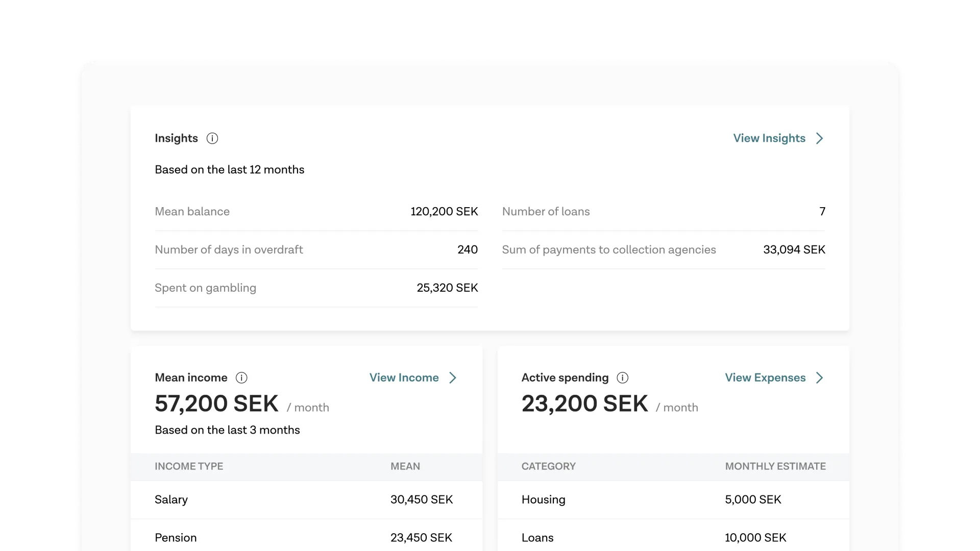Click the MONTHLY ESTIMATE column header
Screen dimensions: 980x551
pyautogui.click(x=775, y=466)
